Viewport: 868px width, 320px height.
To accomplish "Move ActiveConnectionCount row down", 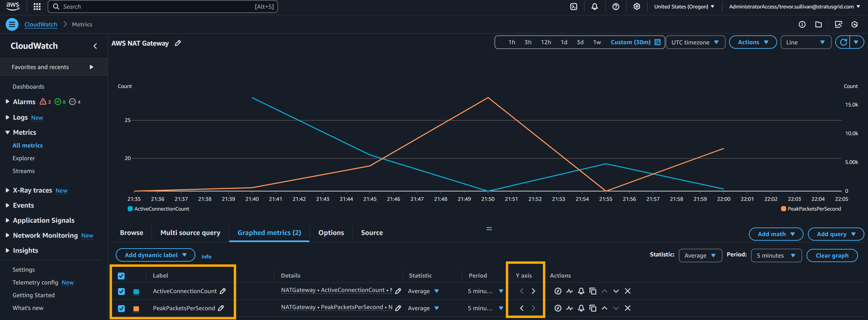I will coord(616,291).
